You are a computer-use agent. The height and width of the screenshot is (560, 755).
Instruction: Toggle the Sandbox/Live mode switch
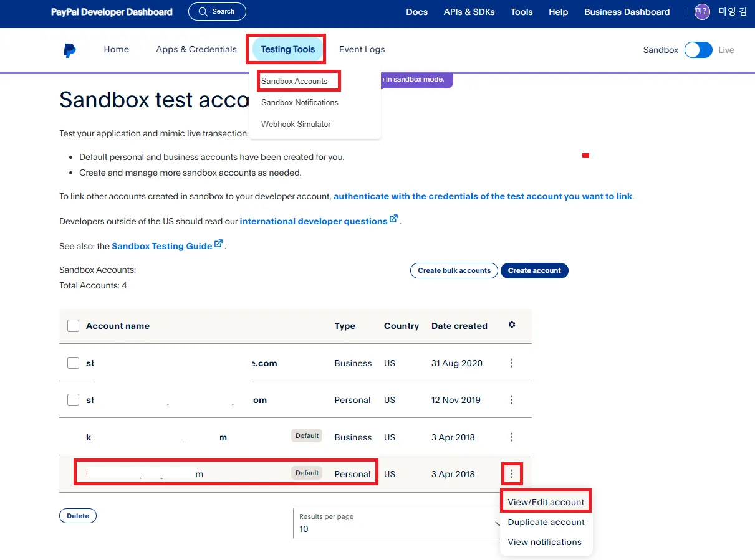698,50
